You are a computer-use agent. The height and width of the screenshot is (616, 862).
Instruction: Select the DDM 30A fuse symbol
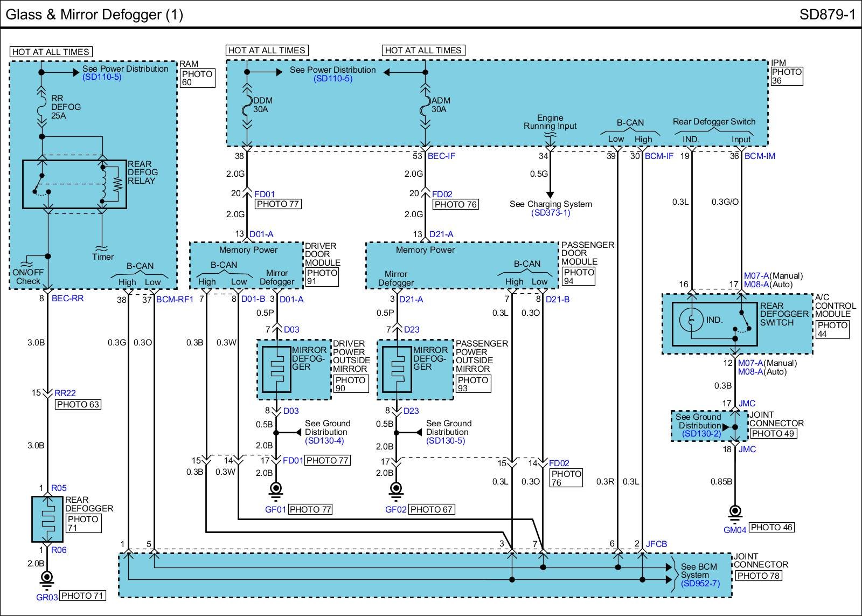247,105
